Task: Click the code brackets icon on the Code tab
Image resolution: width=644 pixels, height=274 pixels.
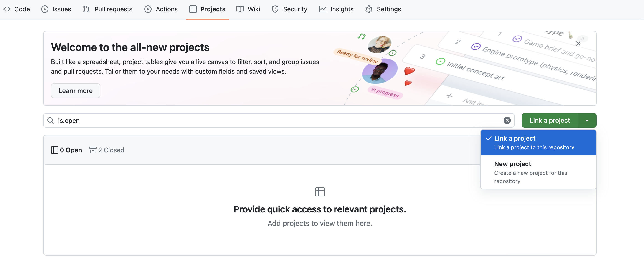Action: [x=7, y=9]
